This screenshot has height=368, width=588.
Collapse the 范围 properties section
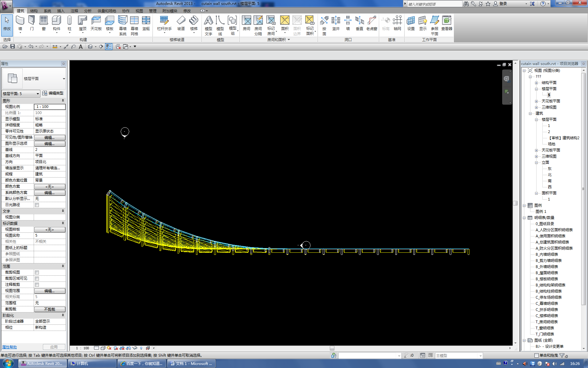63,266
